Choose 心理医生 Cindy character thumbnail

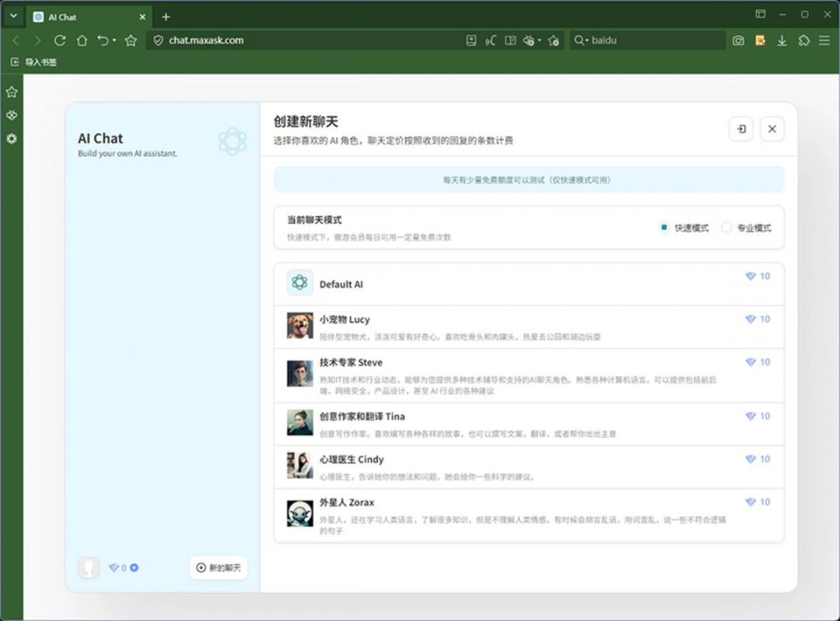[299, 465]
